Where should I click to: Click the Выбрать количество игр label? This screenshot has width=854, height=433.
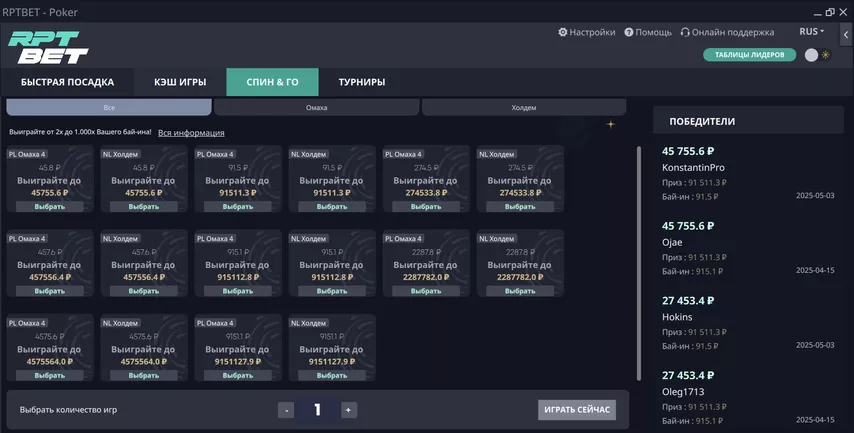[x=68, y=410]
